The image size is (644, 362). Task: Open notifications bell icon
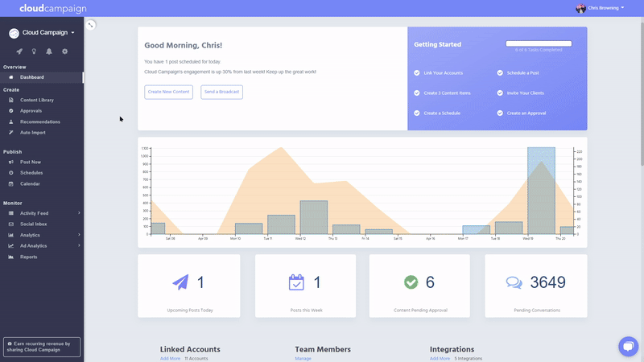pos(49,51)
